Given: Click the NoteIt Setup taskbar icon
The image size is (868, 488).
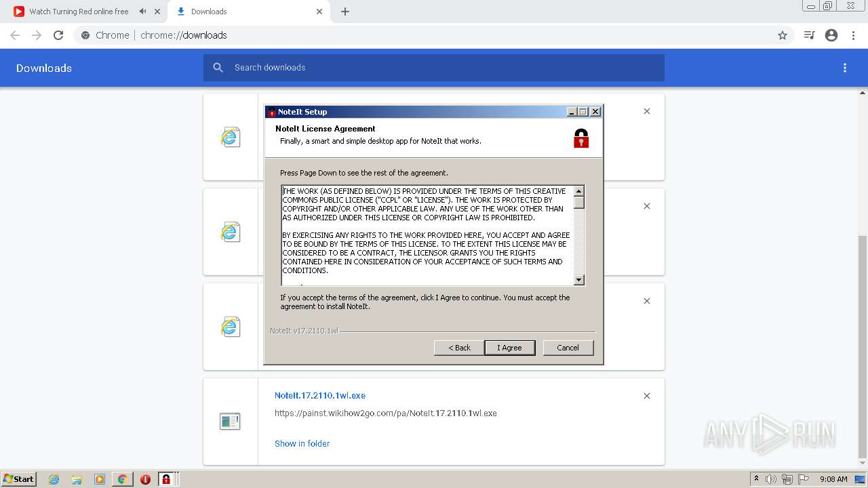Looking at the screenshot, I should 166,479.
